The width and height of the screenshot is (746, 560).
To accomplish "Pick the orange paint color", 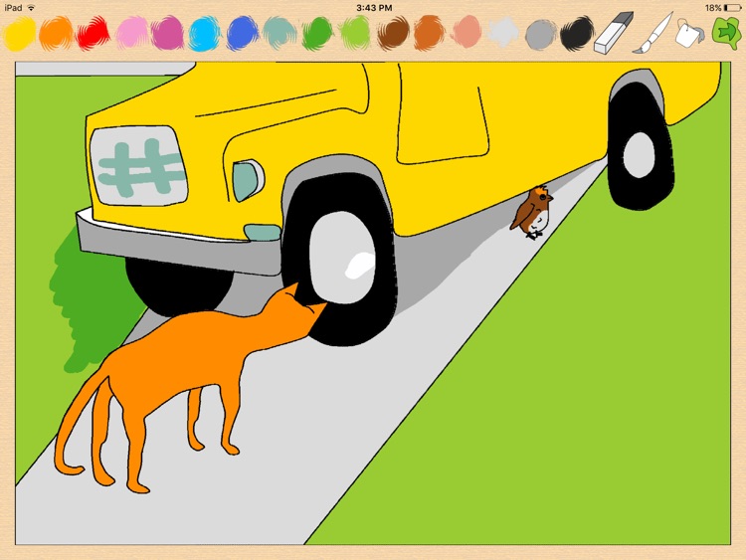I will tap(56, 33).
